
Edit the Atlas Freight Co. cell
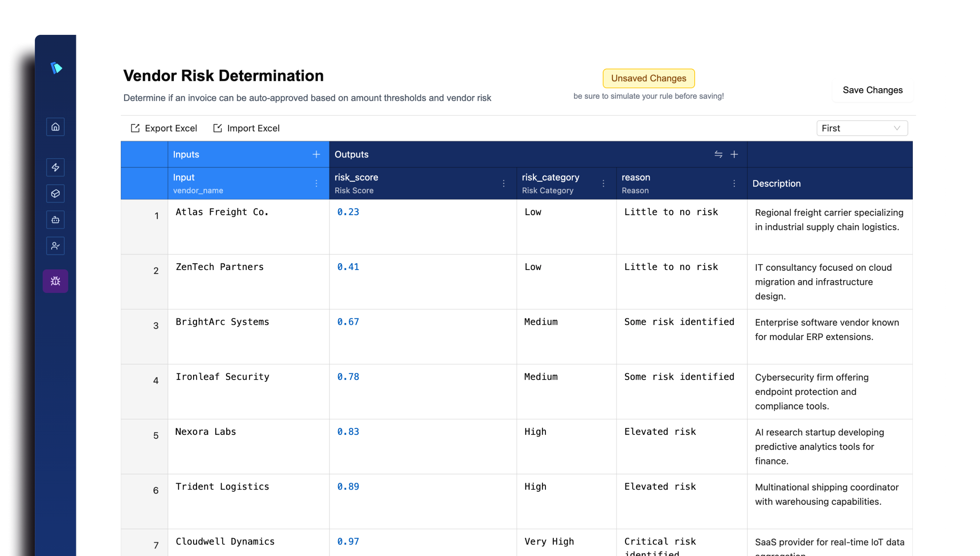(x=248, y=227)
